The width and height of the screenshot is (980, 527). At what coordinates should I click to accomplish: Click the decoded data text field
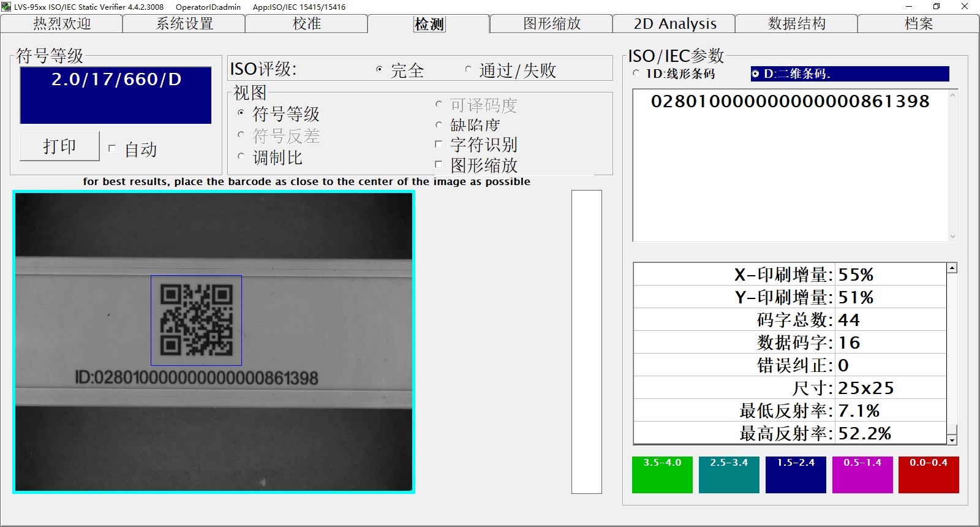point(790,165)
